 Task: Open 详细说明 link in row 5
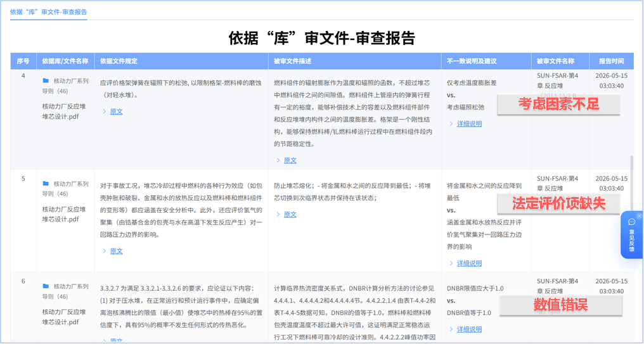pos(470,263)
